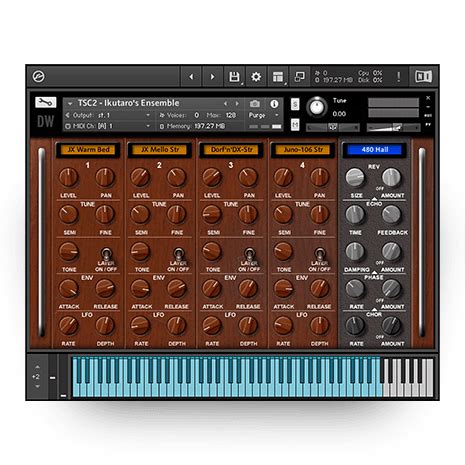Image resolution: width=465 pixels, height=465 pixels.
Task: Mute the instrument with M button
Action: click(x=295, y=125)
